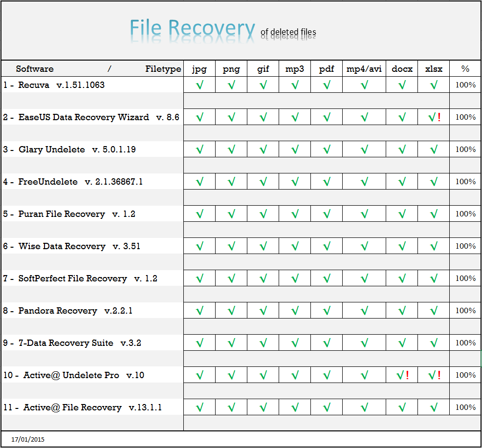The width and height of the screenshot is (482, 448).
Task: Select the Pandora Recovery xlsx checkmark
Action: click(x=434, y=311)
